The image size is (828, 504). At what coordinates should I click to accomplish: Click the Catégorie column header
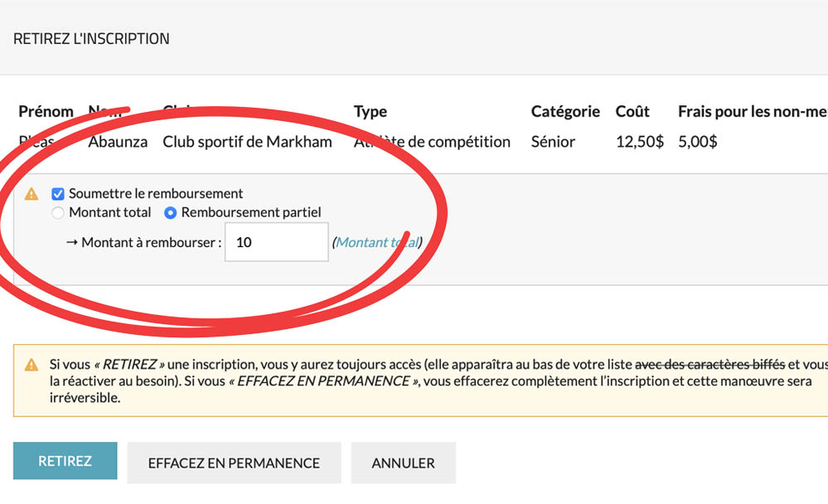(565, 111)
